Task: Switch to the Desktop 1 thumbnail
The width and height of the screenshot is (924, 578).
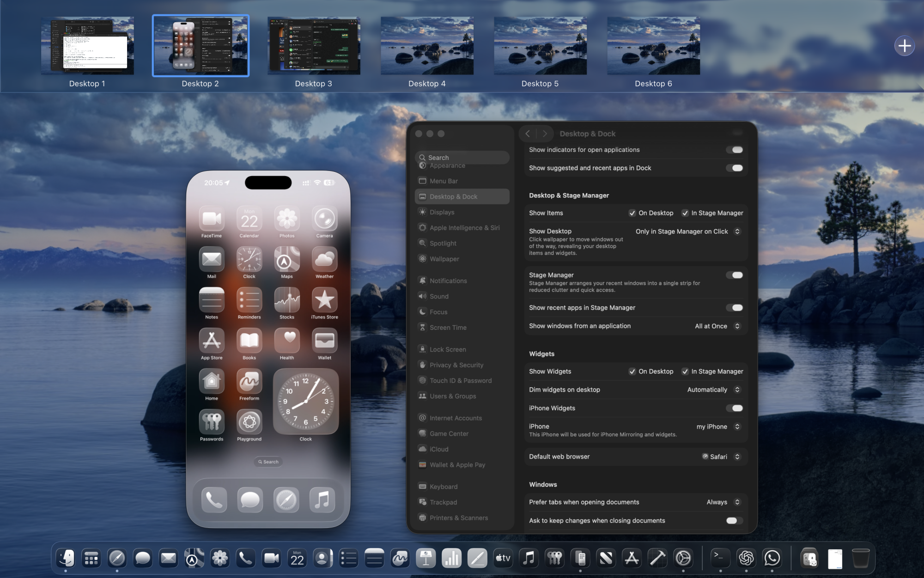Action: [x=87, y=46]
